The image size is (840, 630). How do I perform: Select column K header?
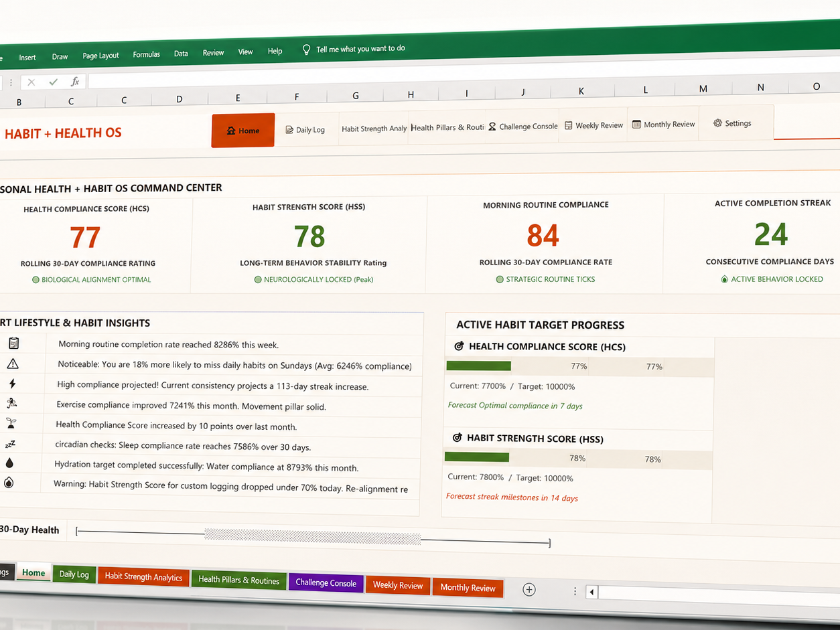[581, 91]
